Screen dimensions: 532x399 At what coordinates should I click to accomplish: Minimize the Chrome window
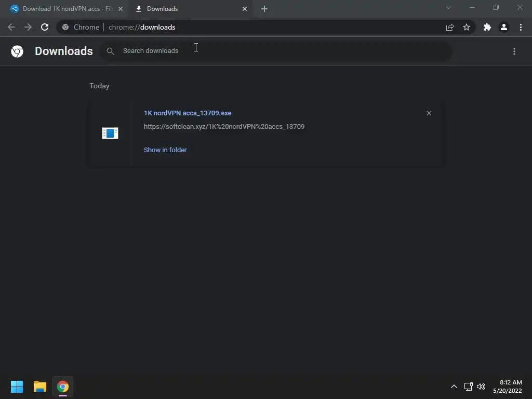point(472,7)
